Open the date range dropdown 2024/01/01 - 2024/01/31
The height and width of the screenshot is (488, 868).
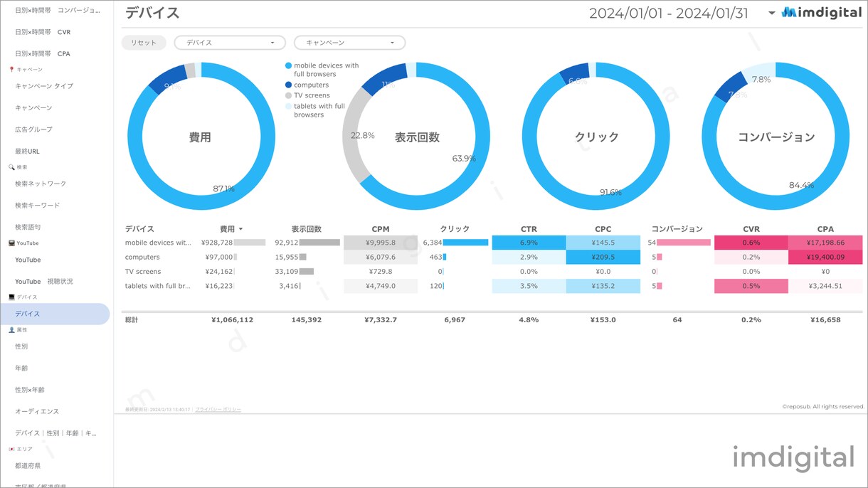pos(682,13)
